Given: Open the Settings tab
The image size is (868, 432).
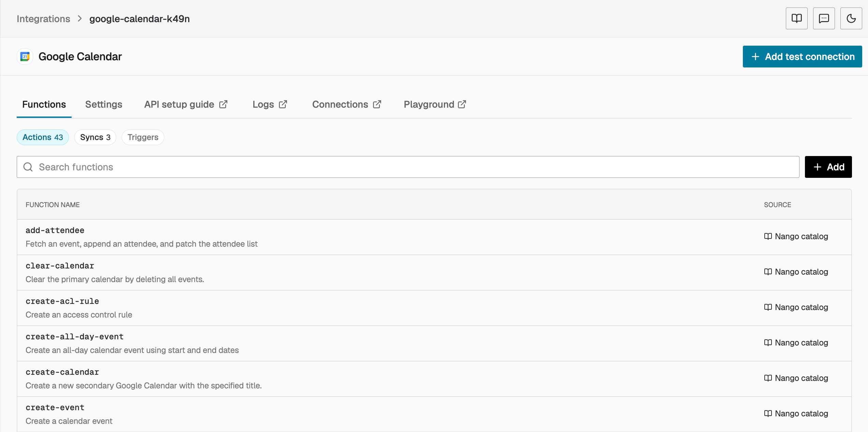Looking at the screenshot, I should pos(104,104).
